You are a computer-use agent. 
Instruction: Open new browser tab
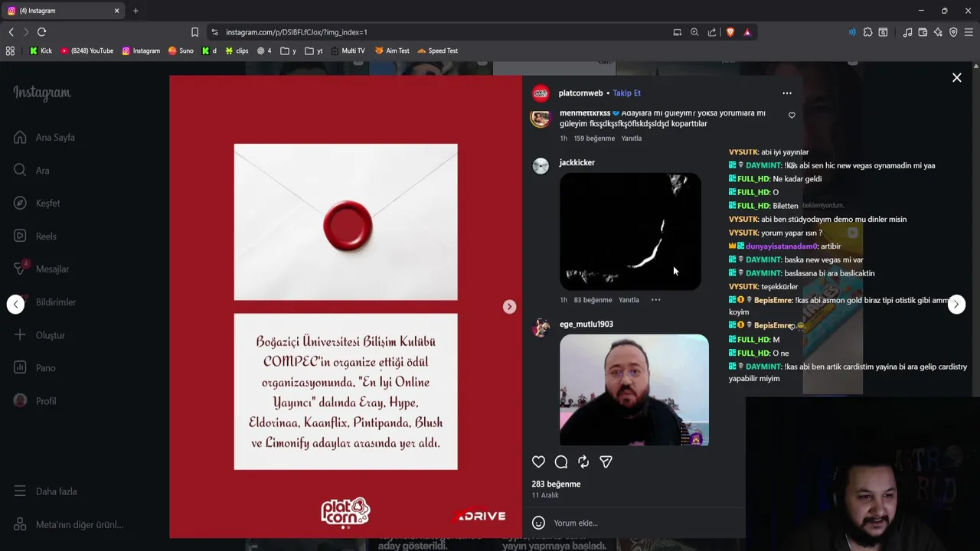[x=136, y=11]
